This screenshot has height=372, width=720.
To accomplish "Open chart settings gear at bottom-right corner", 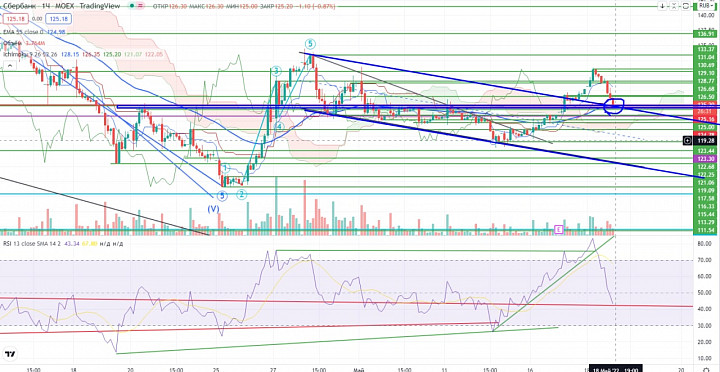I will [706, 369].
